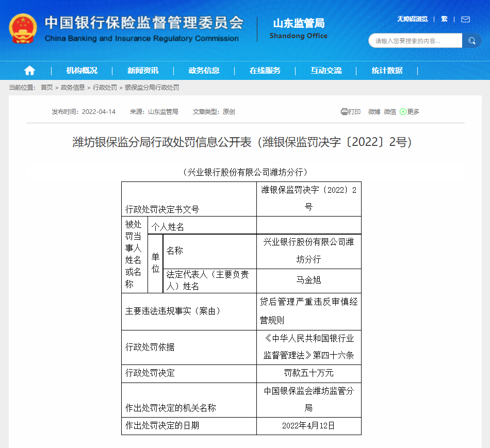
Task: Click 政务信息 breadcrumb link
Action: click(x=73, y=88)
